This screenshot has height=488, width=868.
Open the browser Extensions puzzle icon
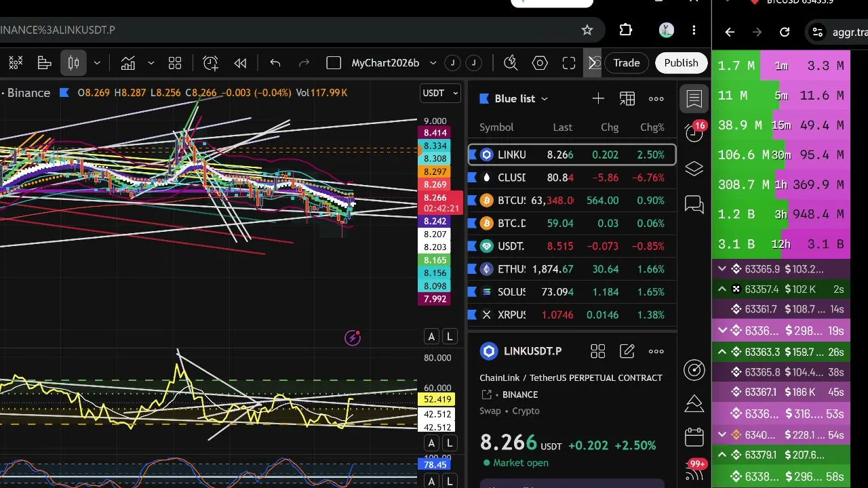(626, 30)
